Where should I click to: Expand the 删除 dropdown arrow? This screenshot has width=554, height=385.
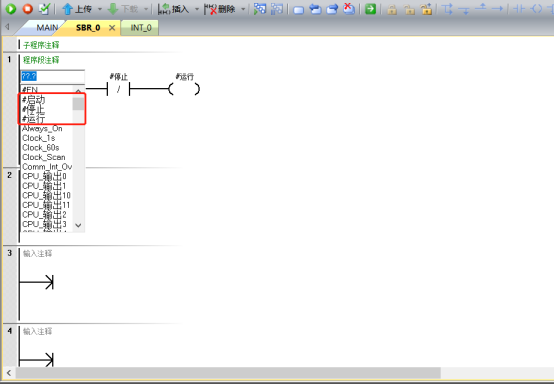coord(243,9)
